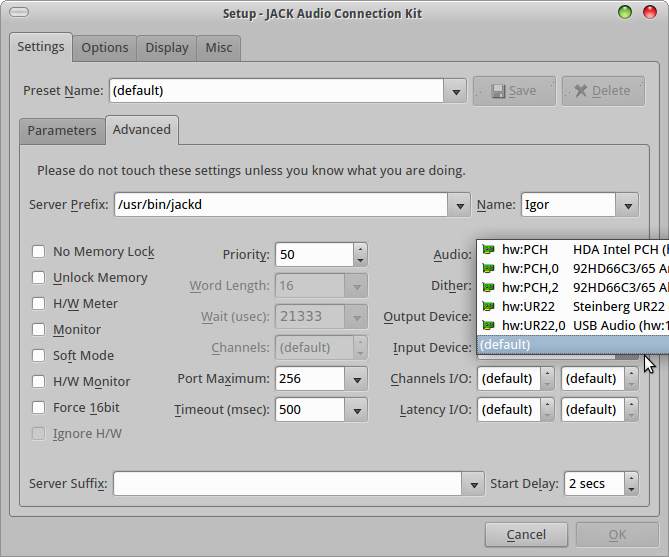The height and width of the screenshot is (557, 669).
Task: Click the green window button in title bar
Action: 625,12
